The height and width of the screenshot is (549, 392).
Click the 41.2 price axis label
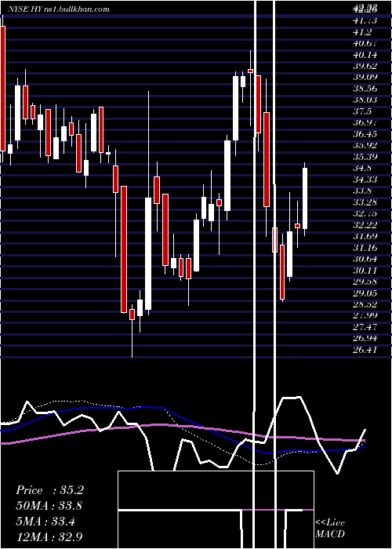(362, 32)
